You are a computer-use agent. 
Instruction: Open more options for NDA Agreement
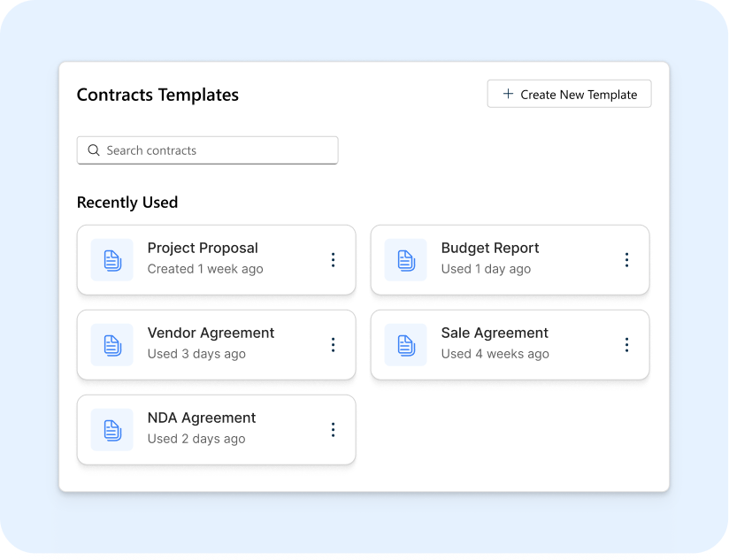click(x=333, y=430)
